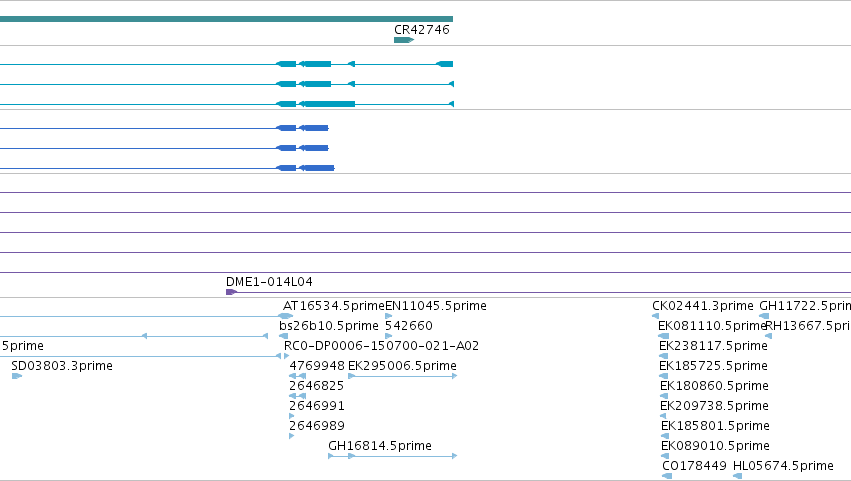The height and width of the screenshot is (481, 851).
Task: Click the HL05674.5prime arrow glyph
Action: pos(738,476)
